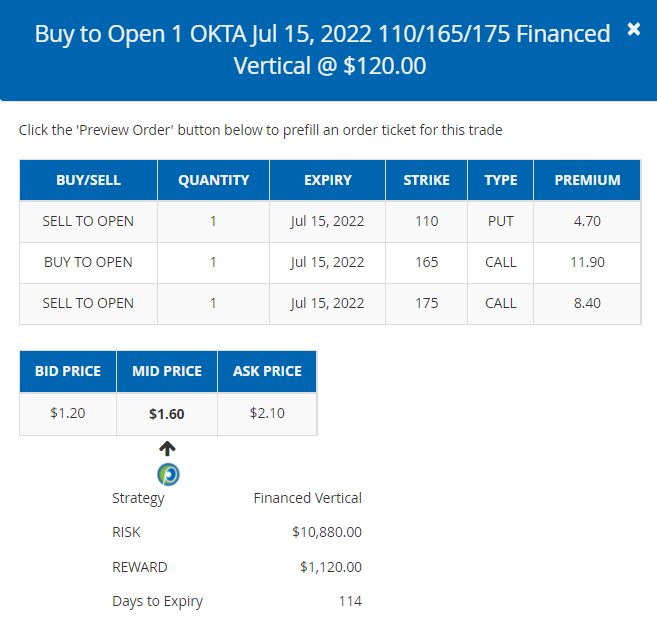Select the $1.60 mid price
Image resolution: width=657 pixels, height=623 pixels.
[x=167, y=414]
